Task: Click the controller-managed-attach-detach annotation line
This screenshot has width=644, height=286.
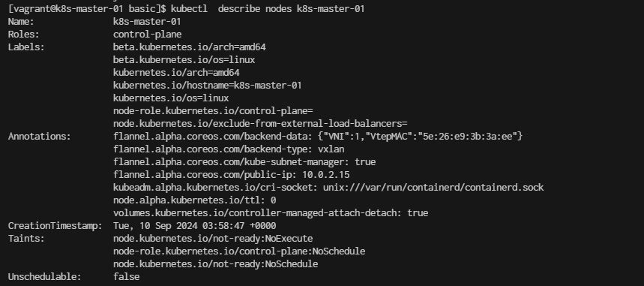Action: [271, 212]
